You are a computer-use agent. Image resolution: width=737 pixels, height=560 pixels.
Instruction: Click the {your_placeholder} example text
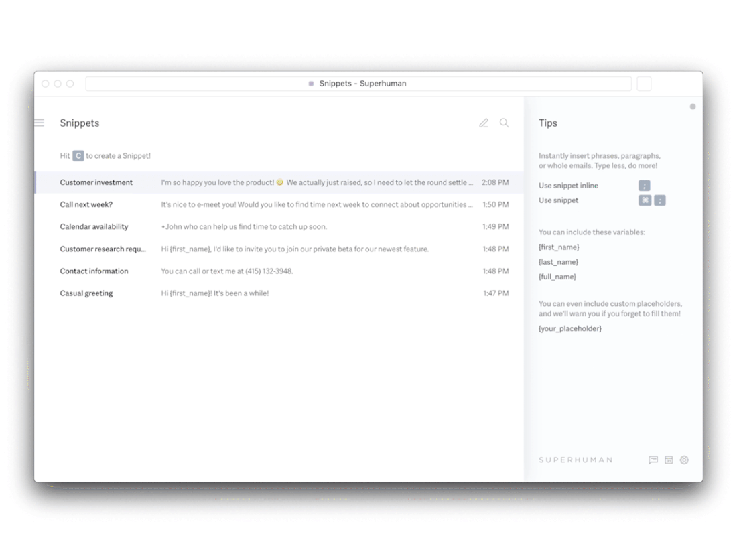(569, 328)
